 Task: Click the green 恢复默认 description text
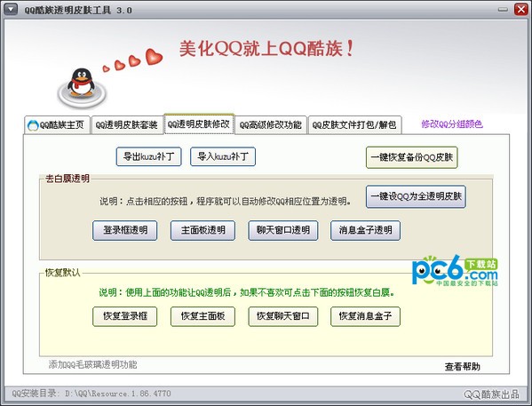247,292
